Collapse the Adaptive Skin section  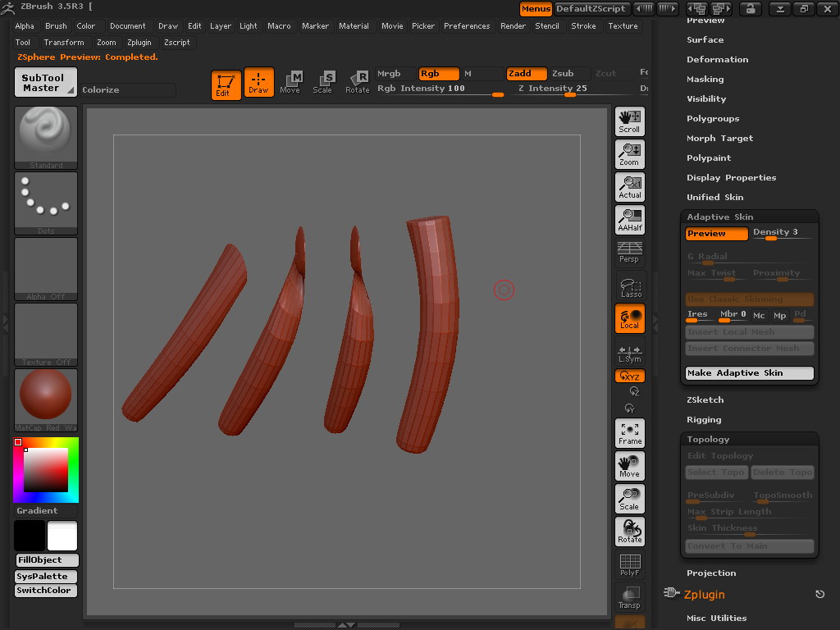[719, 217]
